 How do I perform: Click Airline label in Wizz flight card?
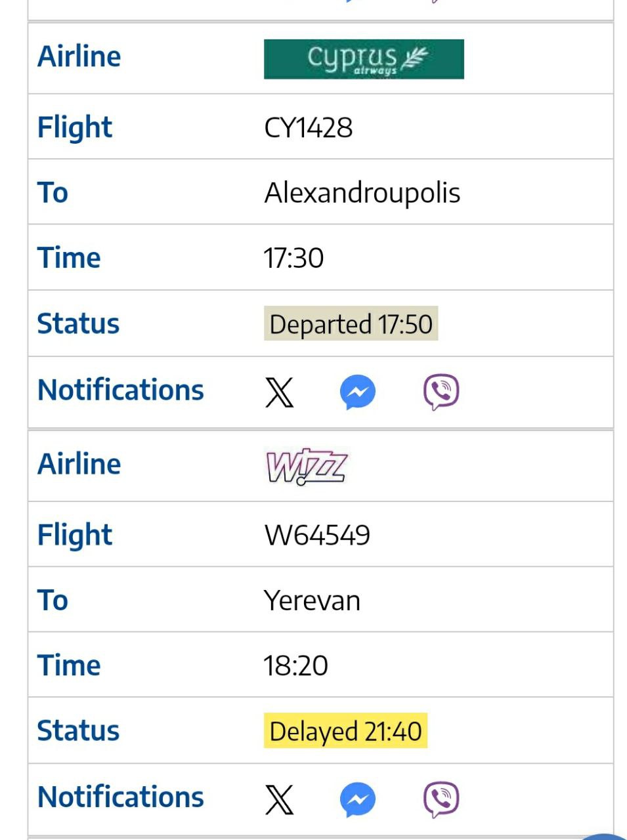point(79,464)
